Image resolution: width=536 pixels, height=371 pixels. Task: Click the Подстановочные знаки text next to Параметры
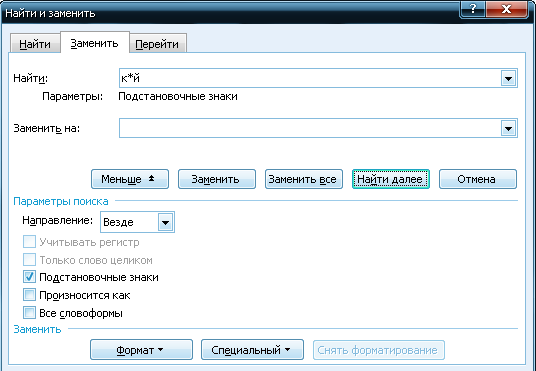click(178, 96)
